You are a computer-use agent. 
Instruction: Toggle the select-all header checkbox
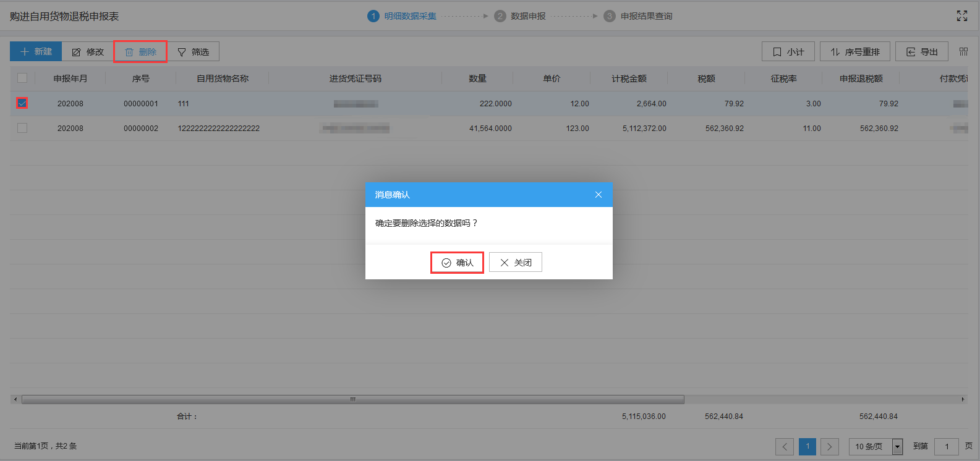(x=22, y=78)
